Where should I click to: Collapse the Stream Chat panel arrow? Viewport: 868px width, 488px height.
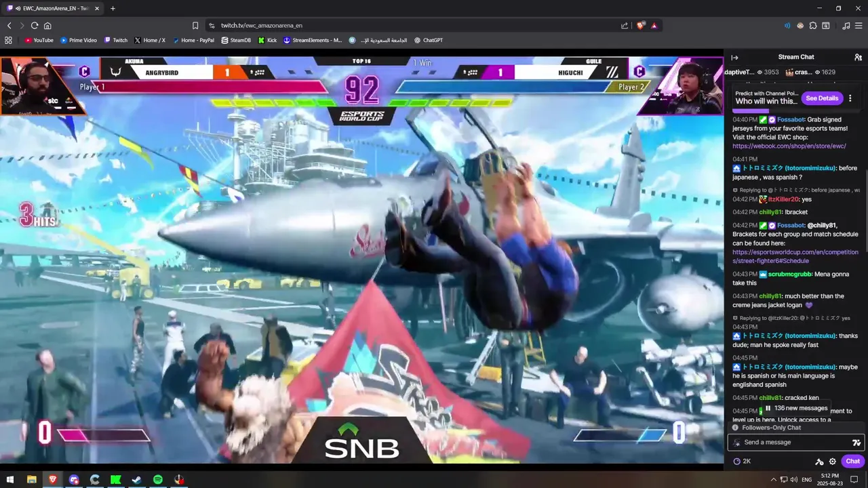(x=734, y=58)
